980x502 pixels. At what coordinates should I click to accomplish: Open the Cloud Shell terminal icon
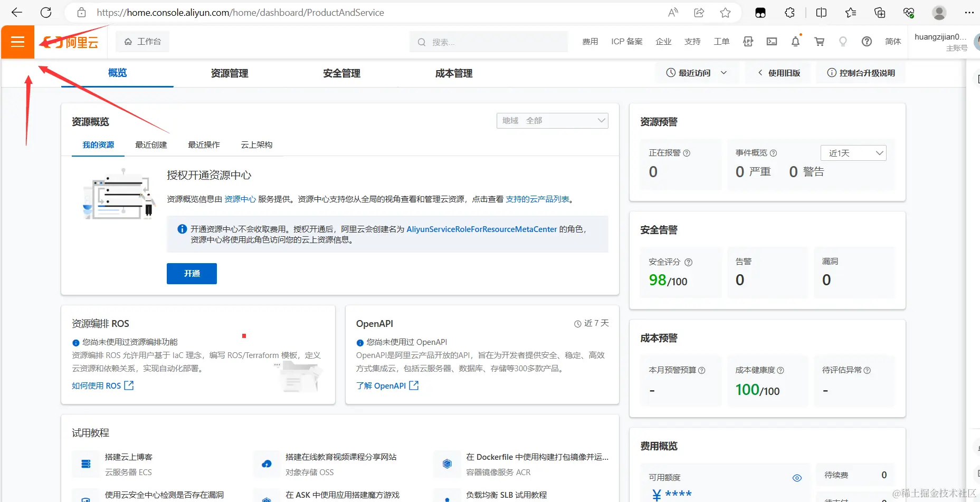point(772,42)
